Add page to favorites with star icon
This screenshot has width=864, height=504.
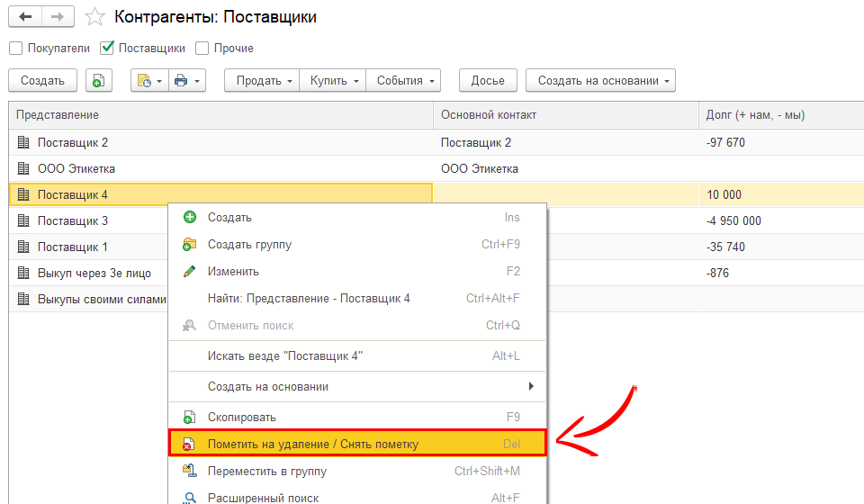click(94, 17)
